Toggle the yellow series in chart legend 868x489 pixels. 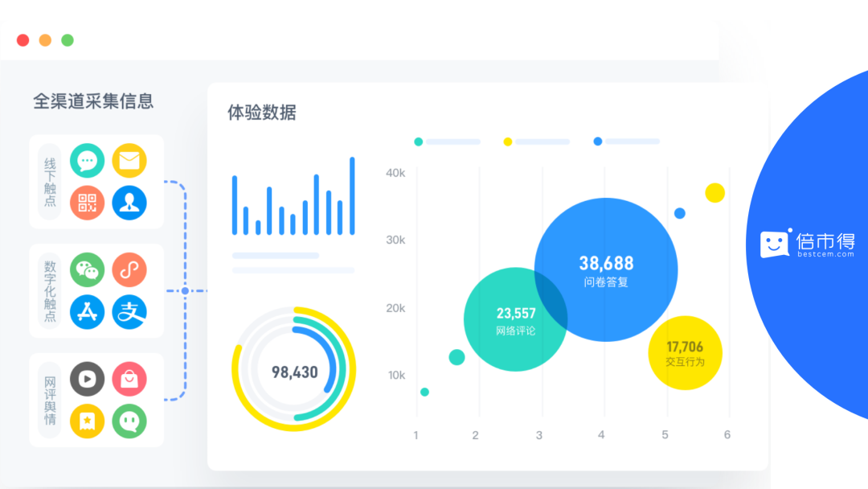(506, 141)
